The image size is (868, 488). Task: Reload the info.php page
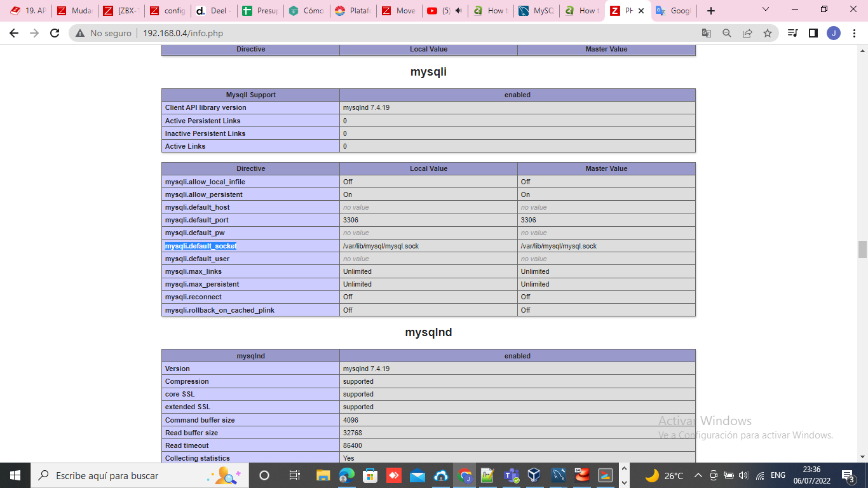(55, 33)
